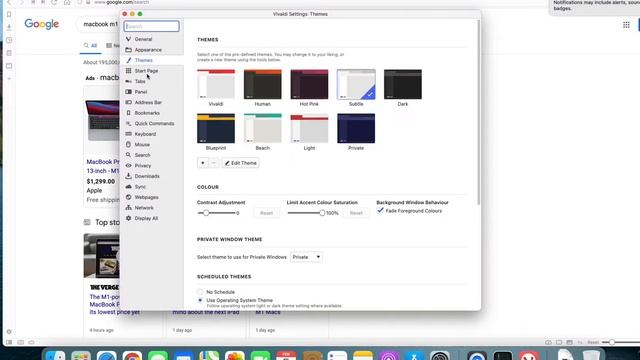Viewport: 640px width, 360px height.
Task: Select Use Operating System Theme option
Action: (200, 300)
